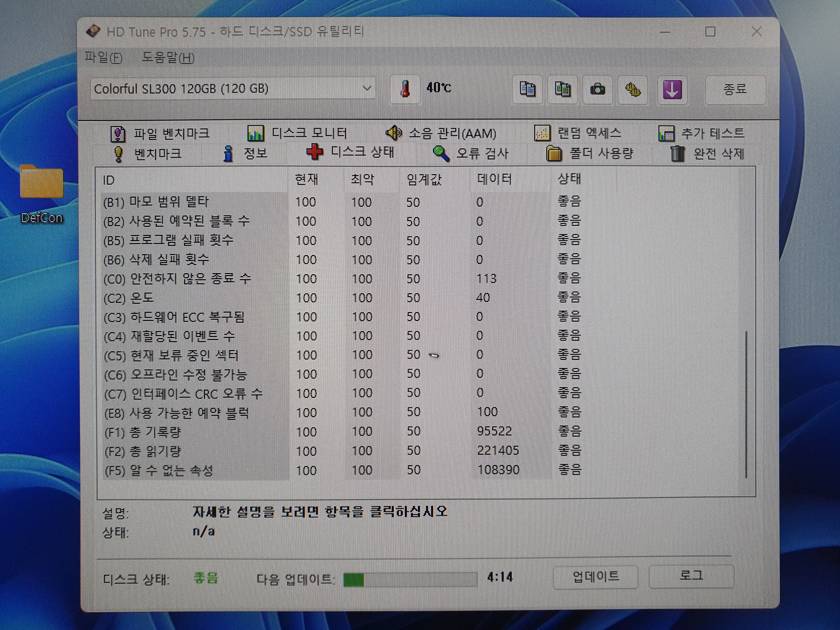This screenshot has width=840, height=630.
Task: Switch to the 폴더 사용량 tab
Action: [x=590, y=153]
